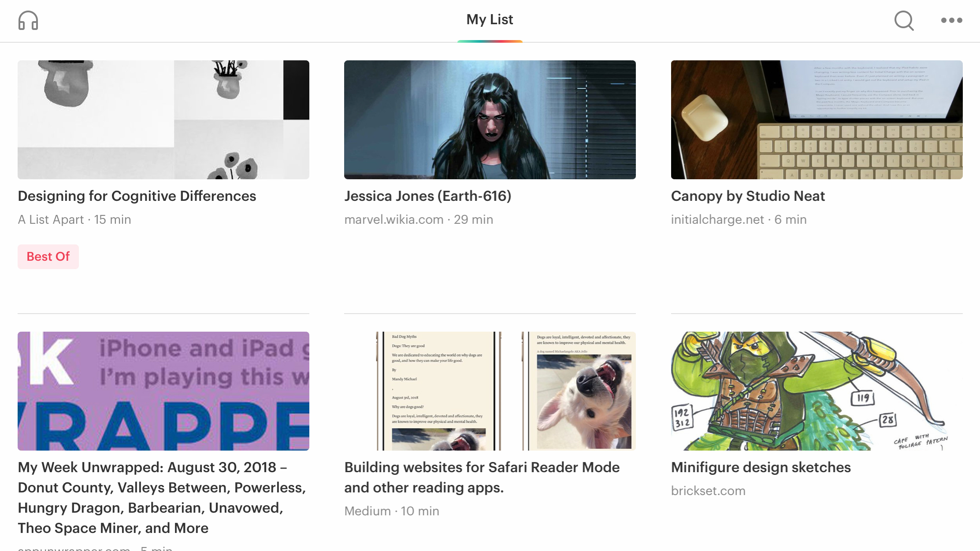Click brickset.com source text
The image size is (980, 551).
[708, 491]
